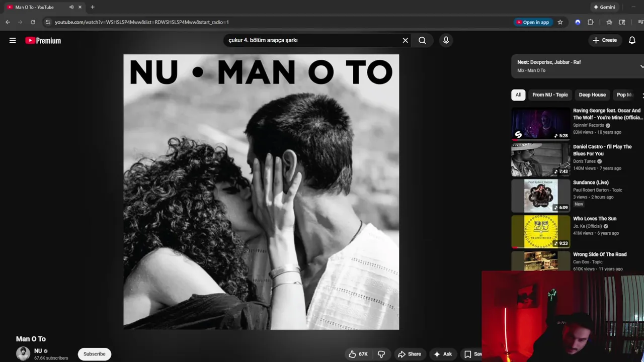Select the All filter chip
Viewport: 644px width, 362px height.
518,95
